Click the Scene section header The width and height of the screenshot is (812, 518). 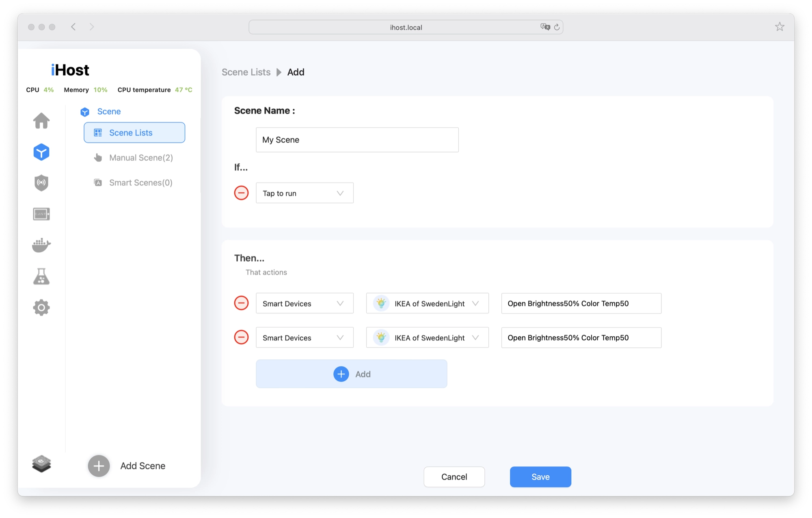click(x=109, y=112)
